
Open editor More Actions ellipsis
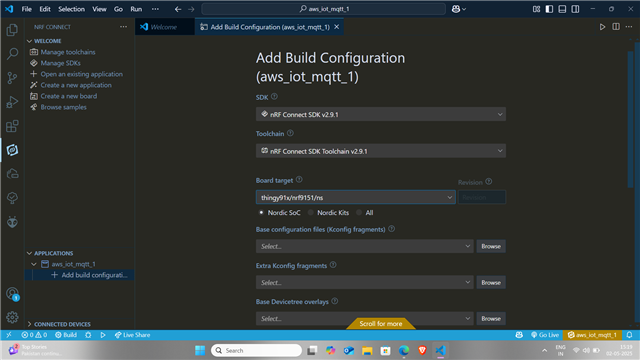point(629,27)
